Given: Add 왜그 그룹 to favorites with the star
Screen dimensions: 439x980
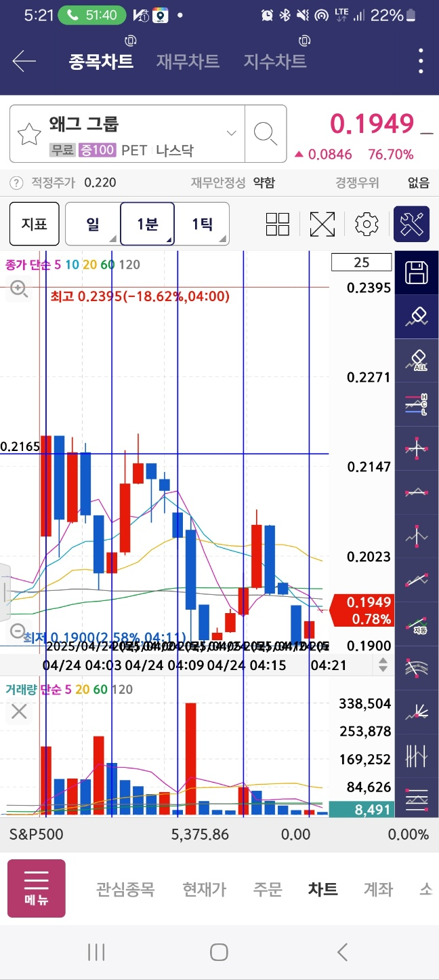Looking at the screenshot, I should pyautogui.click(x=29, y=134).
